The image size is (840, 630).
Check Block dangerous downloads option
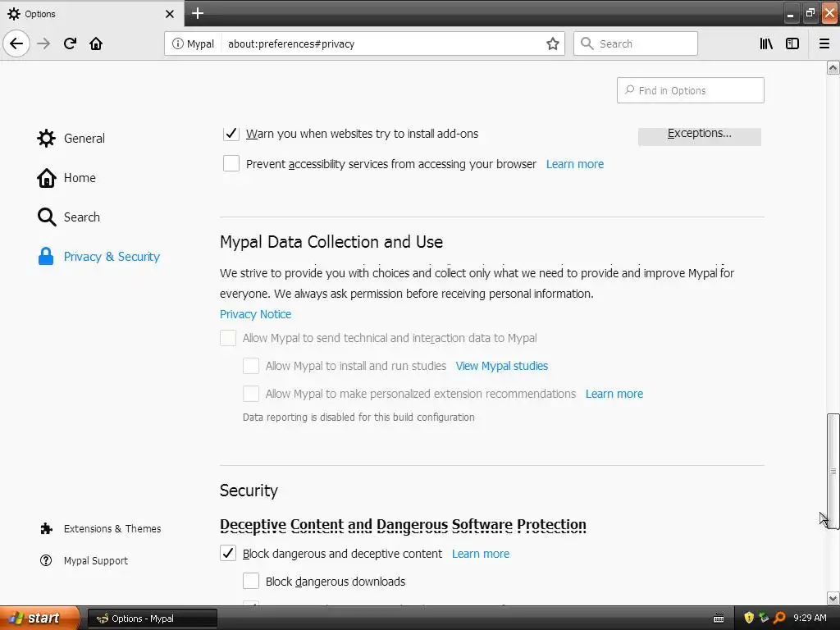[251, 582]
